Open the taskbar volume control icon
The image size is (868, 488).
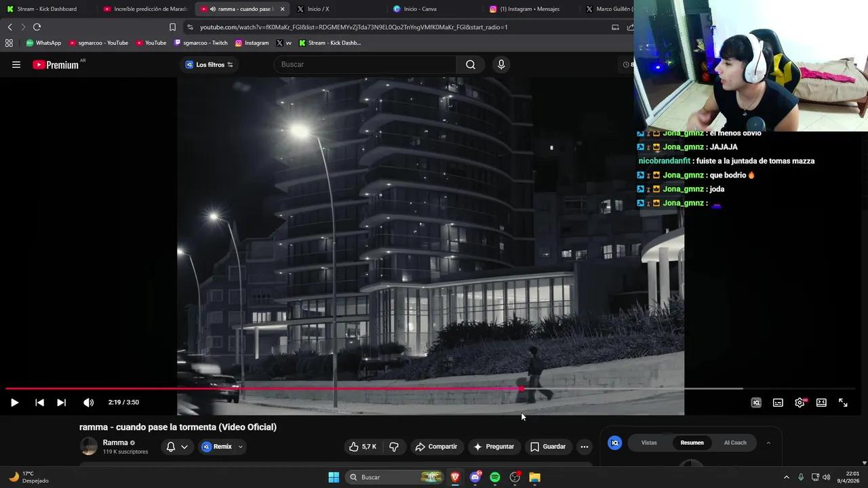coord(826,477)
